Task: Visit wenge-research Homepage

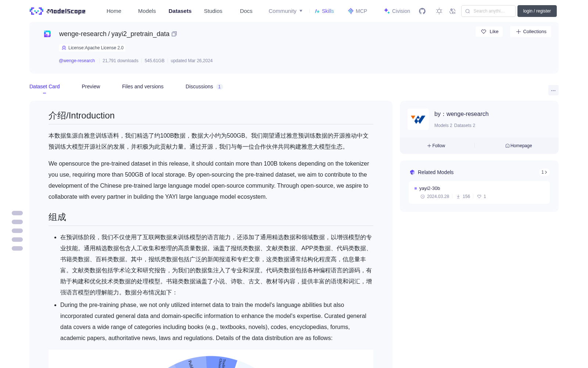Action: coord(519,146)
